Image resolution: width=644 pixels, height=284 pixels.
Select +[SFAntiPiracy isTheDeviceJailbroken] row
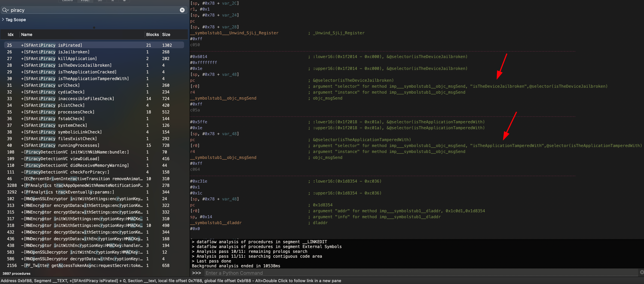click(x=94, y=65)
